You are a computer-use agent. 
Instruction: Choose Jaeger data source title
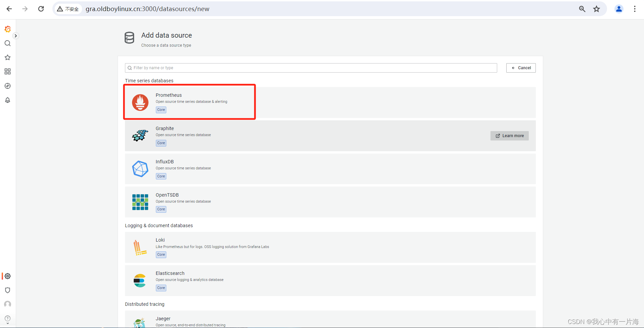click(163, 319)
